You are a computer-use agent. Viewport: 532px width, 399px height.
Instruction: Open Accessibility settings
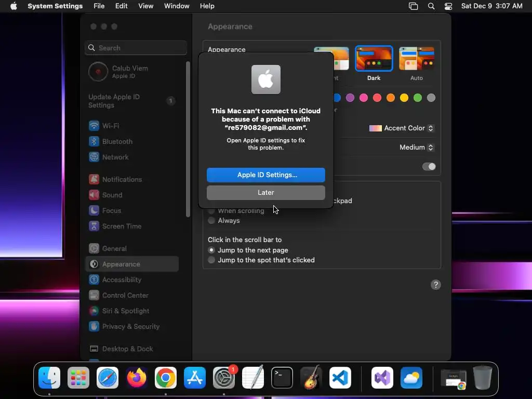tap(132, 280)
